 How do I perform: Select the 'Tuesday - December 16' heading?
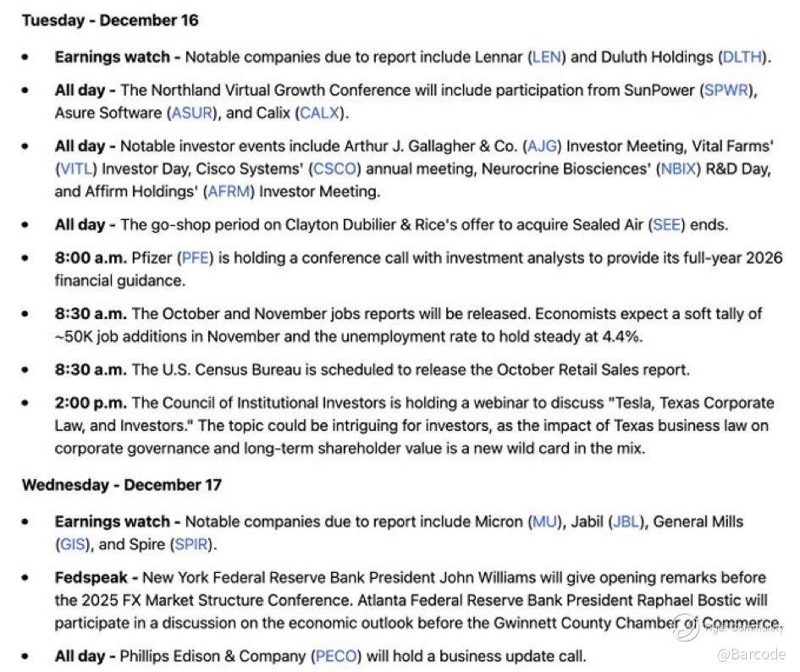coord(110,20)
